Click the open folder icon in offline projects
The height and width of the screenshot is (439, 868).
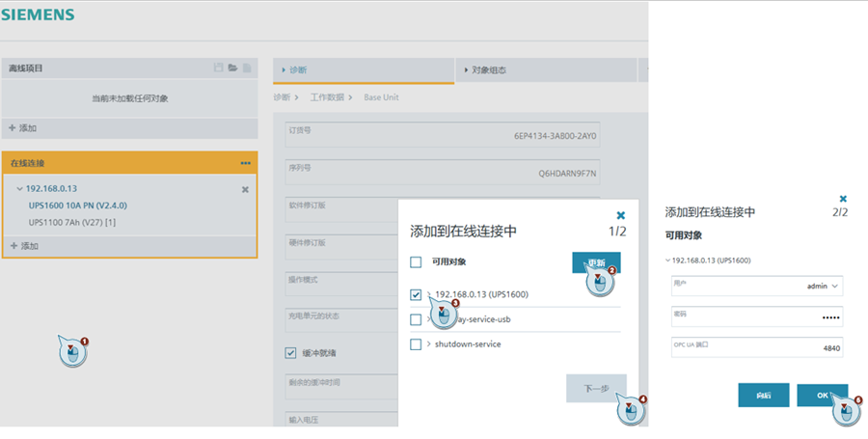[x=232, y=69]
